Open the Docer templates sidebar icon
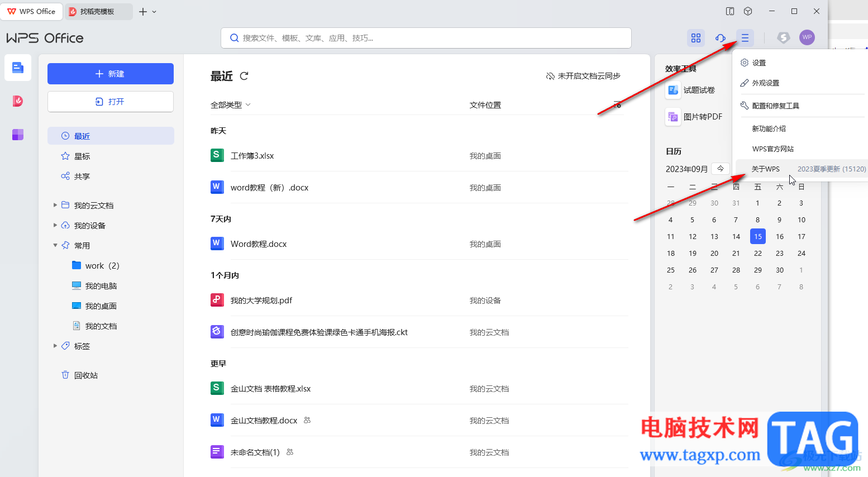Viewport: 868px width, 477px height. [x=18, y=101]
